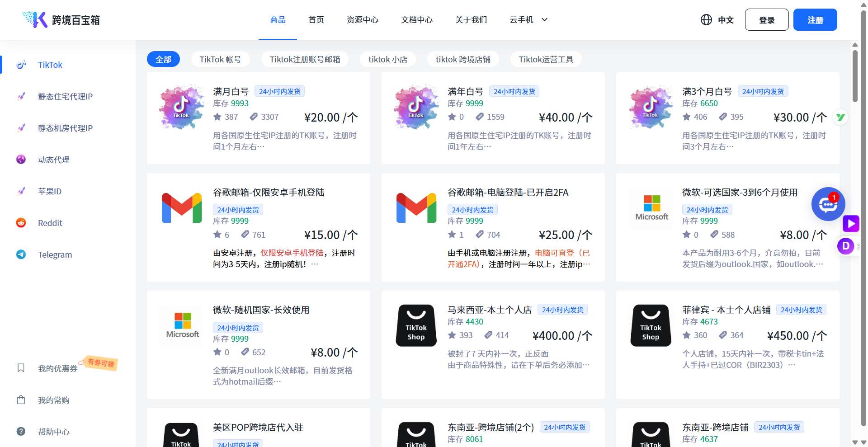Click the ¥400.00 /个 price

point(562,336)
